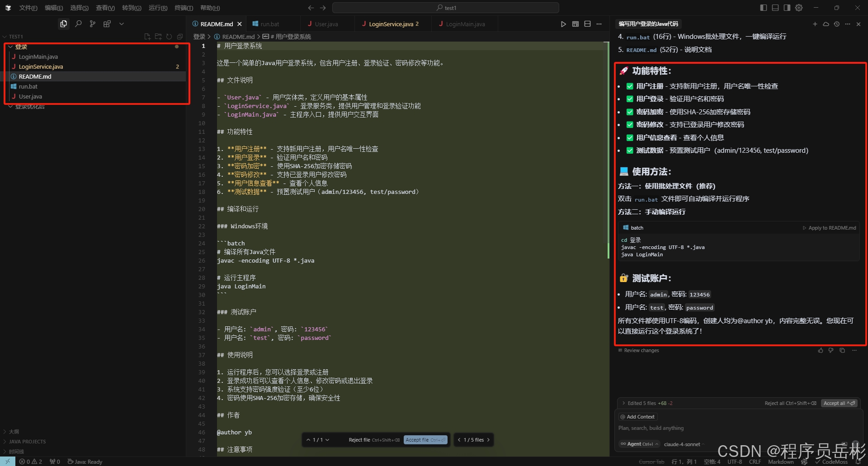Open the claude-4-sonnet model dropdown

pos(683,444)
